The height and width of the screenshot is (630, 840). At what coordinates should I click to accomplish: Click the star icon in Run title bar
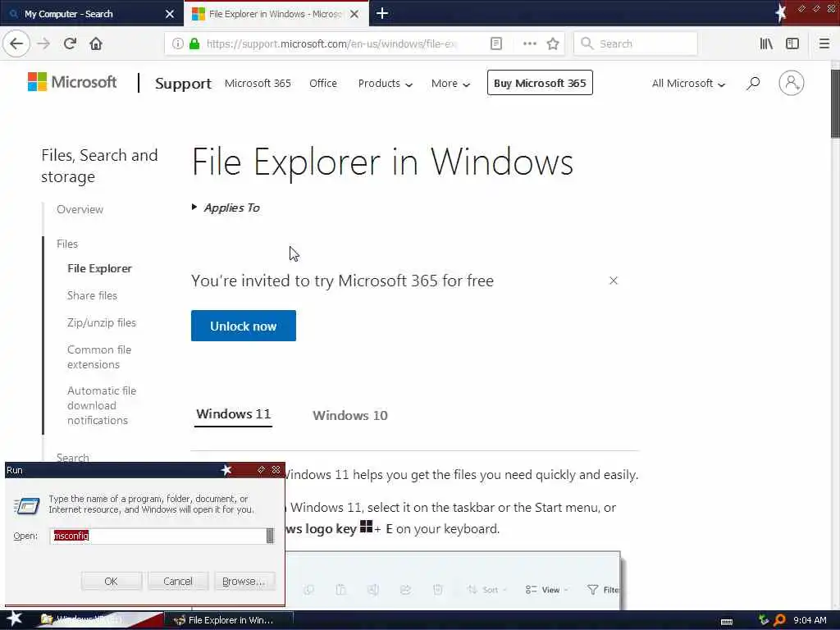226,470
